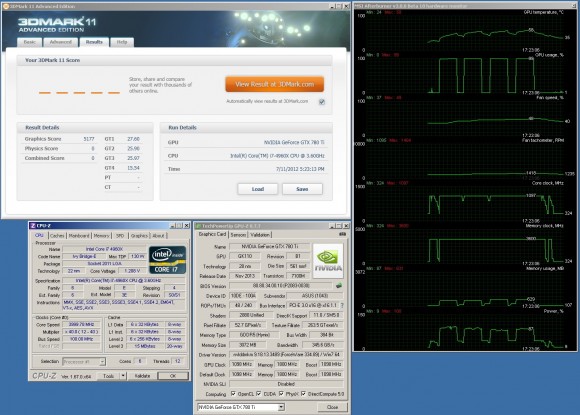Click the GT4 result row in 3DMark

click(x=122, y=168)
